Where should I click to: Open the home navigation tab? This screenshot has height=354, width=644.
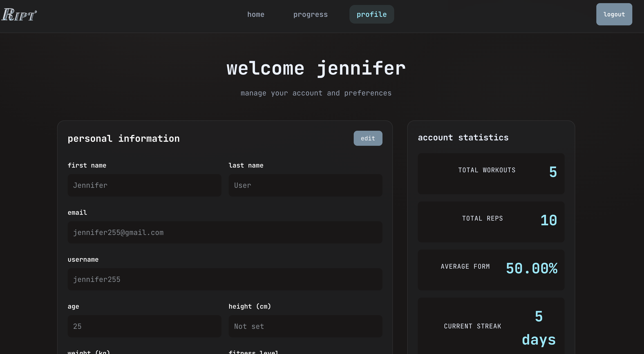tap(255, 14)
